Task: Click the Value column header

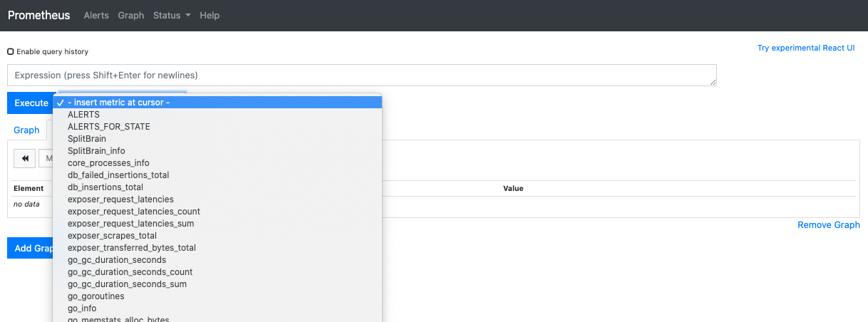Action: (513, 189)
